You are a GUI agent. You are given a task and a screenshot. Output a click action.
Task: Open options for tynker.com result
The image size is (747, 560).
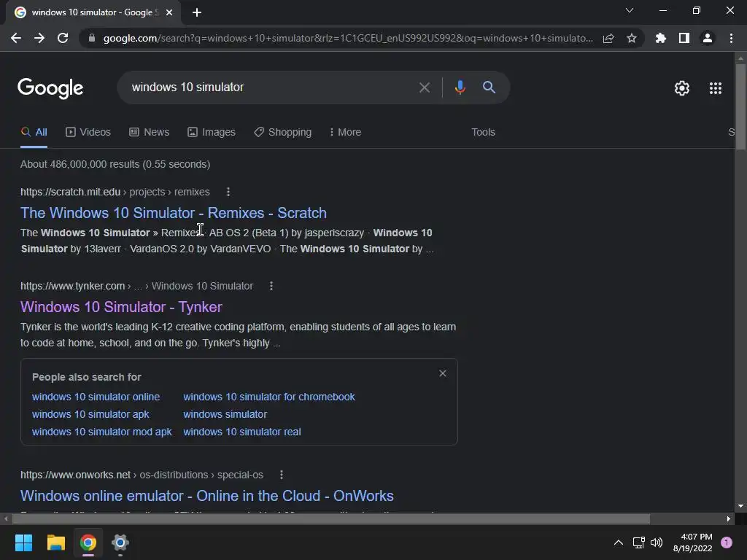271,286
